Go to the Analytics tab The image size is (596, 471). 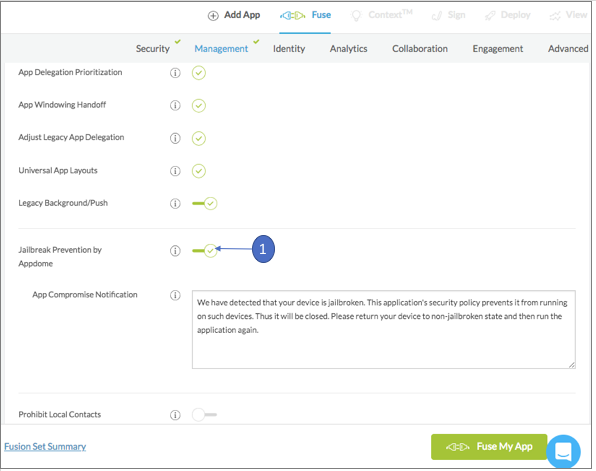click(x=349, y=49)
